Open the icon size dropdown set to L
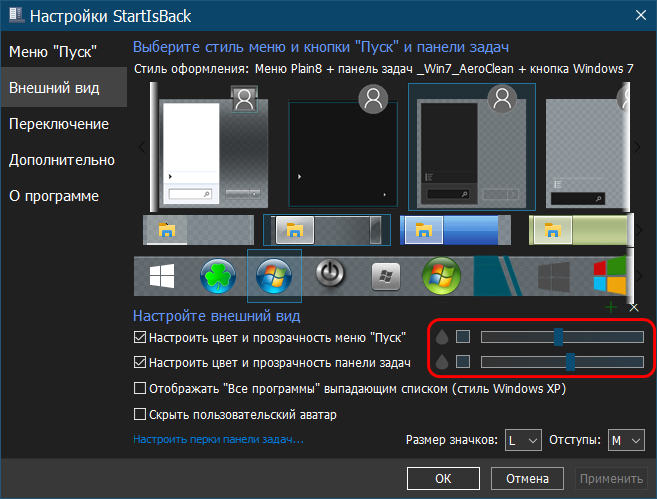This screenshot has width=657, height=499. tap(523, 440)
